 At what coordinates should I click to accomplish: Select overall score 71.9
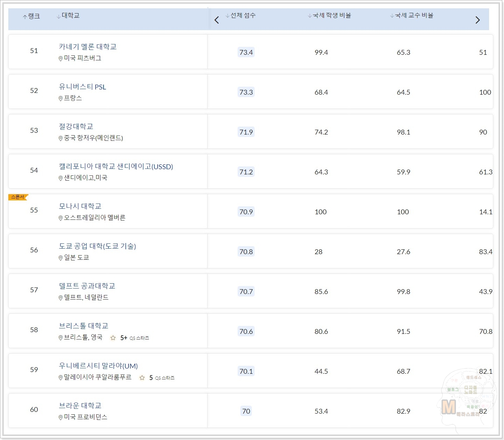point(246,132)
